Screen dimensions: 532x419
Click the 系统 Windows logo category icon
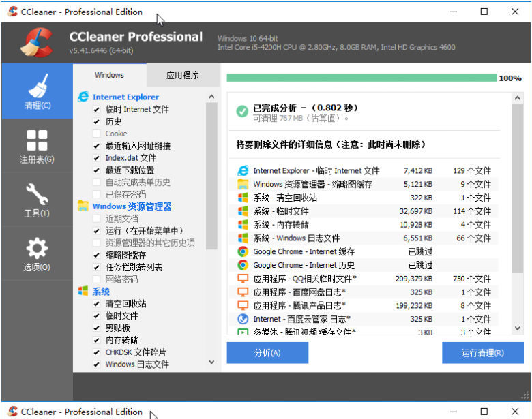(83, 291)
